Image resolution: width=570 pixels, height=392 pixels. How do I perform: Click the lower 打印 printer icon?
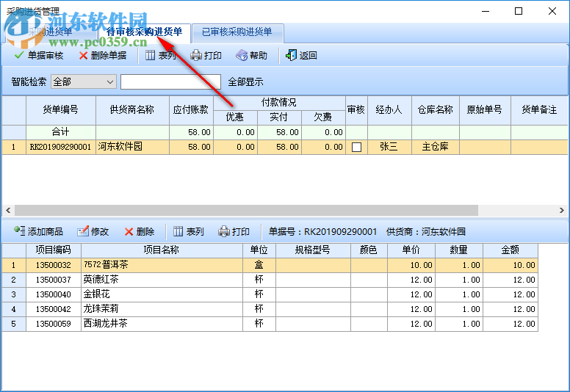pos(224,231)
